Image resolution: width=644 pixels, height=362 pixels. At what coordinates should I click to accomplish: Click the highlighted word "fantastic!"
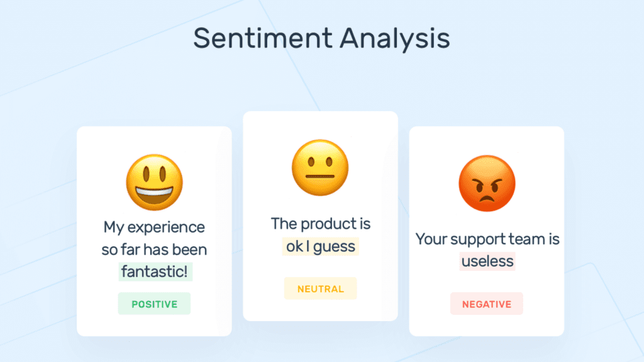coord(155,271)
